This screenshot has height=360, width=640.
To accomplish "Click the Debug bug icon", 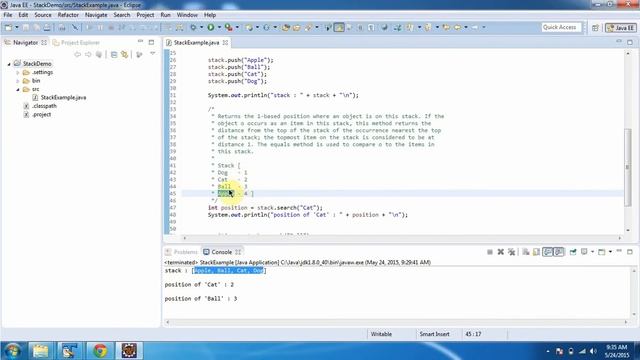I will [x=193, y=27].
